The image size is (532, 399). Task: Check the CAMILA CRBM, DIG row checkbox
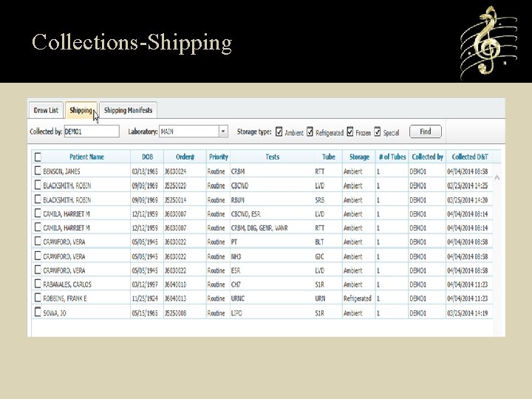pyautogui.click(x=38, y=228)
